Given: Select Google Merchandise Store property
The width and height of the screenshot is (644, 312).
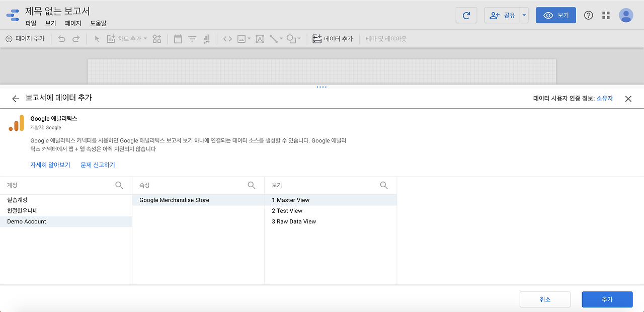Looking at the screenshot, I should 198,200.
